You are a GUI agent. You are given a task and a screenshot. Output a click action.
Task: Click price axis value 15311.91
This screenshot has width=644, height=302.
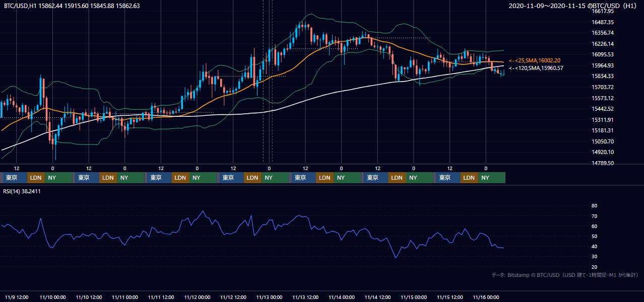602,120
